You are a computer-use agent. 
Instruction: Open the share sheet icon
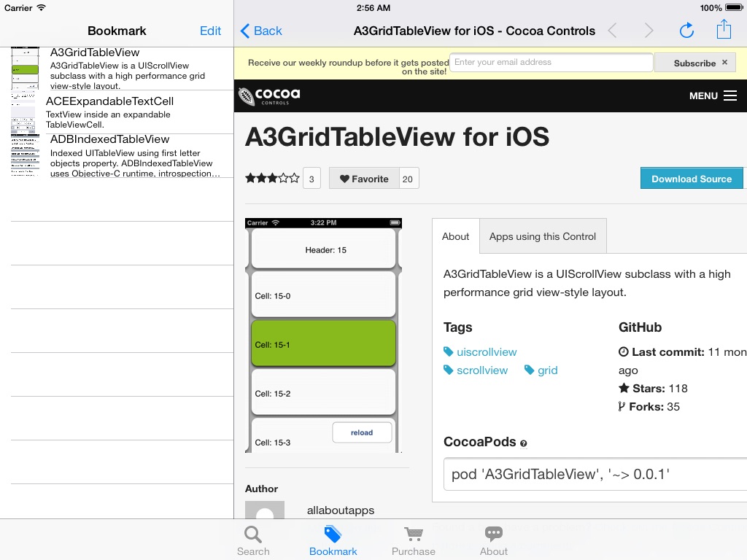coord(724,29)
